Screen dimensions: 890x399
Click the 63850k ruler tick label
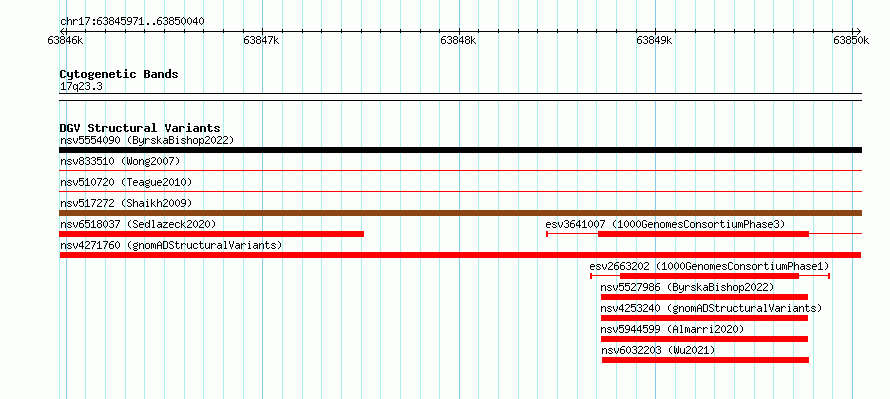pos(851,40)
